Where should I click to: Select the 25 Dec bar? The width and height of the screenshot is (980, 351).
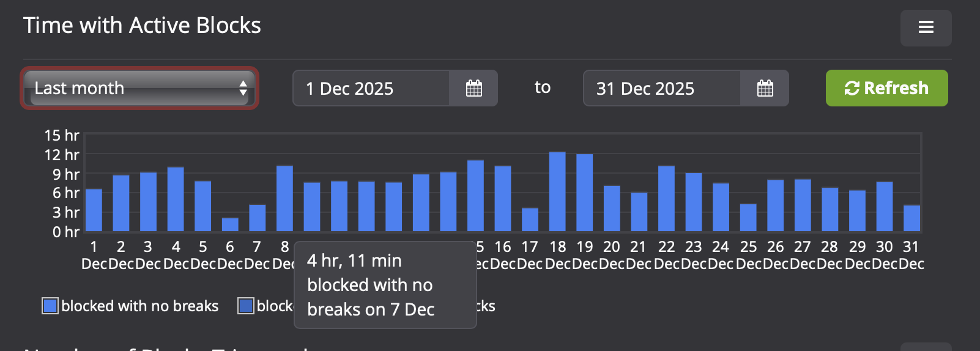[x=748, y=218]
